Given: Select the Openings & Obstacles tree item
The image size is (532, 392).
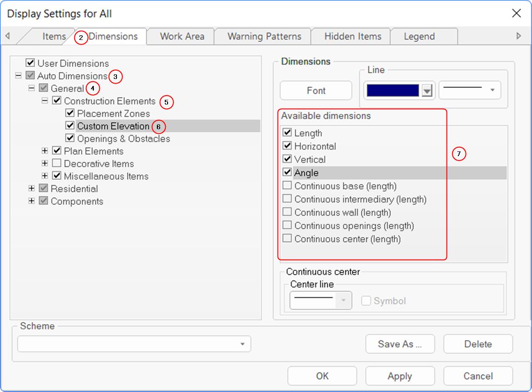Looking at the screenshot, I should click(124, 138).
